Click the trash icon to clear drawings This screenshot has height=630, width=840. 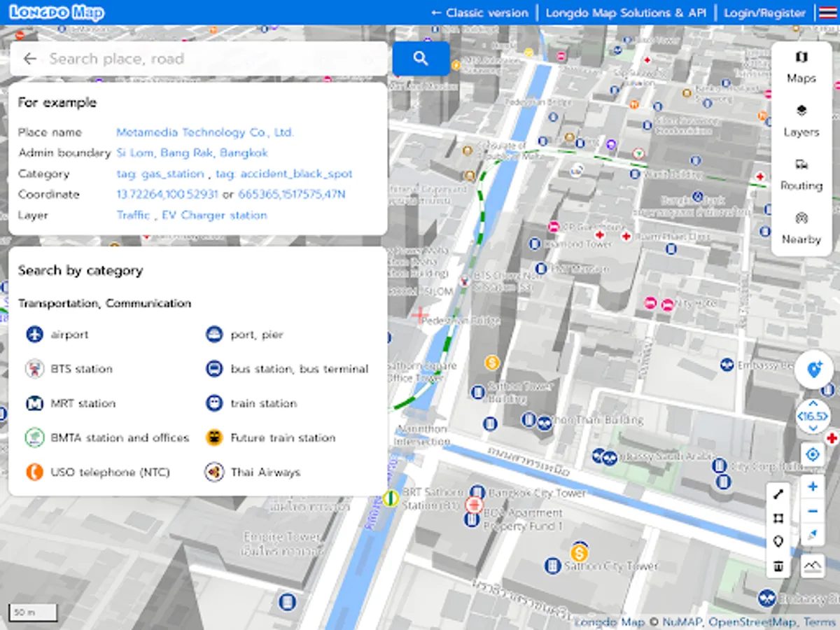778,566
